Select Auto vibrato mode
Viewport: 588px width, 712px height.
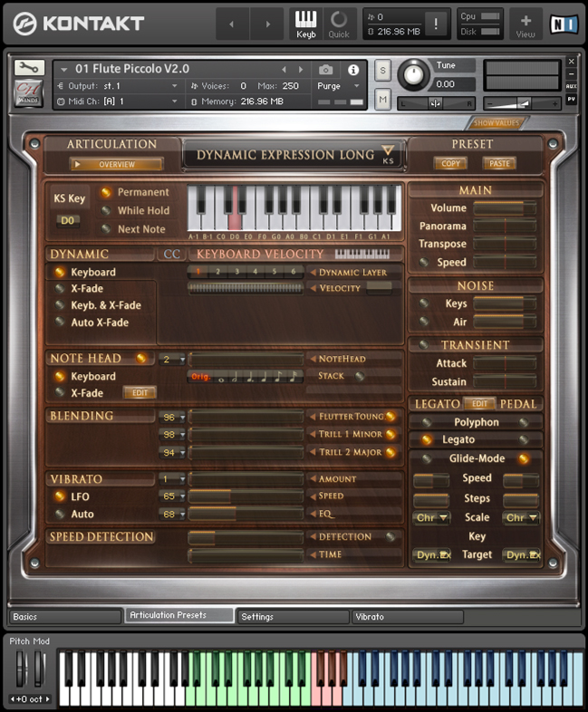60,514
